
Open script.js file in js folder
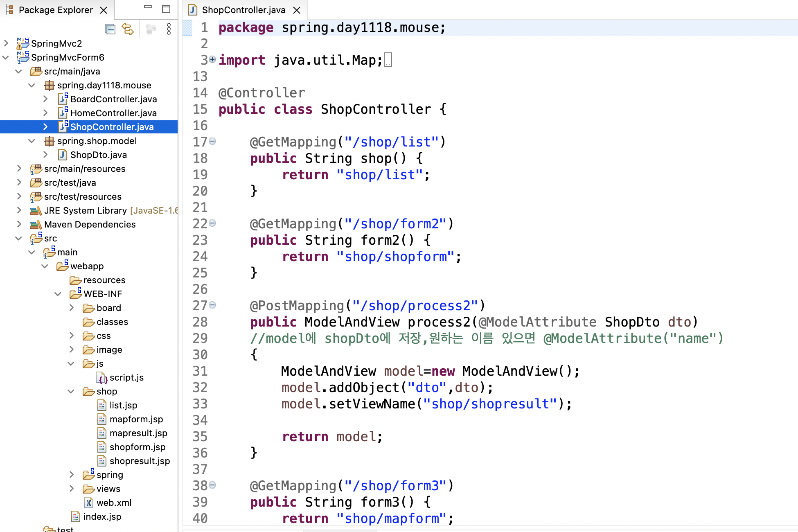point(126,377)
